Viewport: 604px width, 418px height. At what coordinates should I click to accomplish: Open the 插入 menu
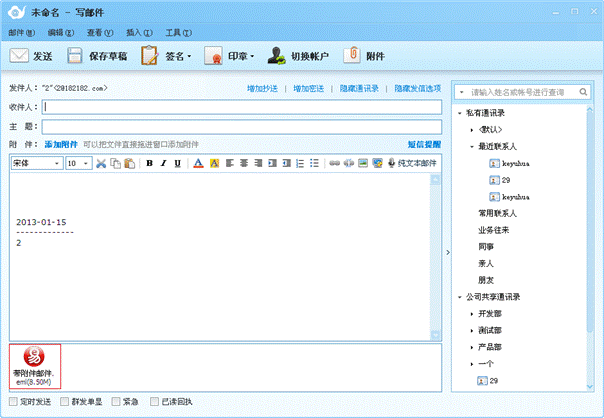135,32
